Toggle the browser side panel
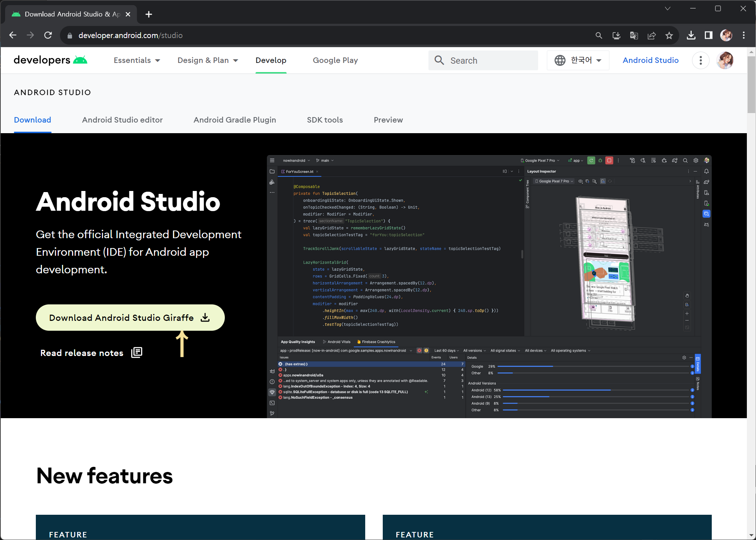756x540 pixels. (x=708, y=35)
